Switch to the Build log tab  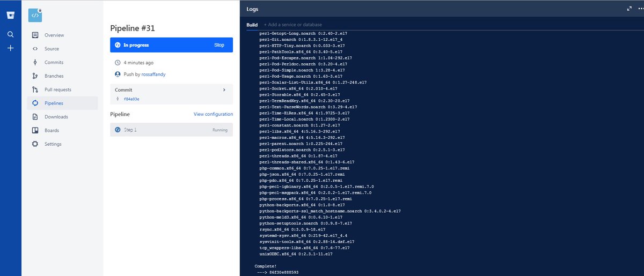pos(252,25)
